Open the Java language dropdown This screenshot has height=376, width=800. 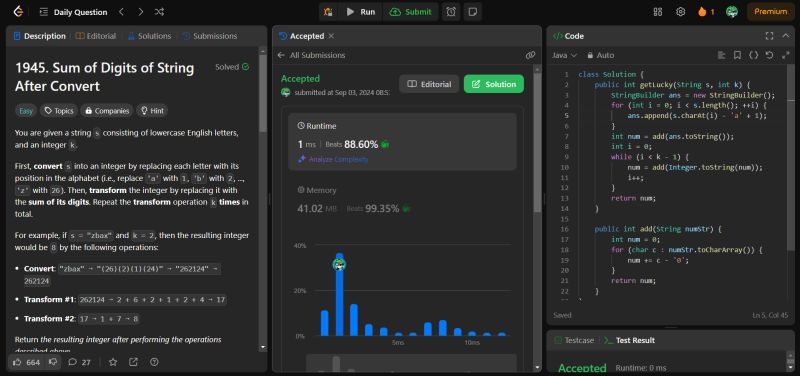(564, 55)
